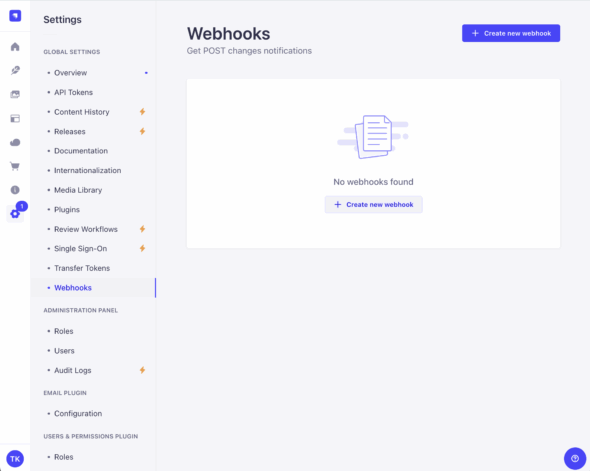The image size is (590, 471).
Task: Open Users under Administration Panel
Action: [x=64, y=351]
